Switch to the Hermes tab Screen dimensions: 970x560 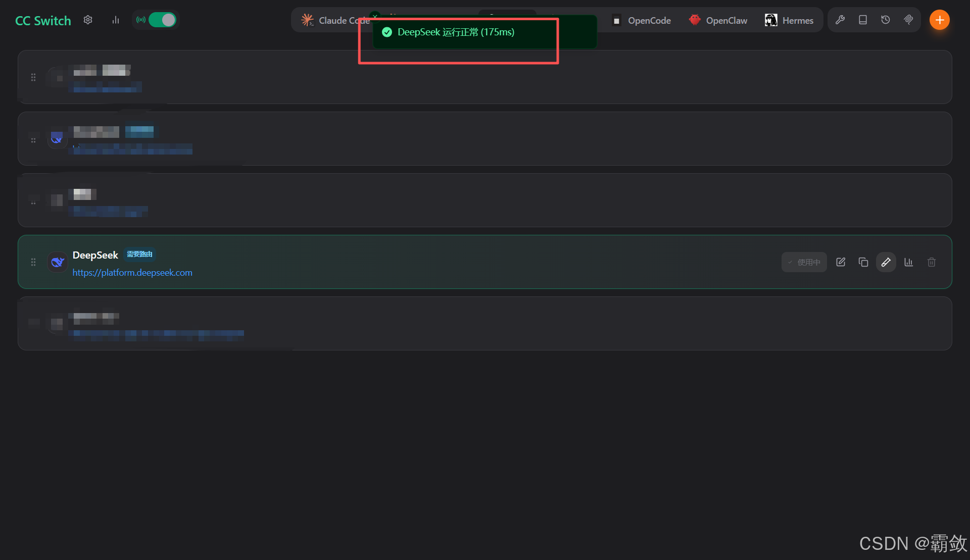(789, 20)
